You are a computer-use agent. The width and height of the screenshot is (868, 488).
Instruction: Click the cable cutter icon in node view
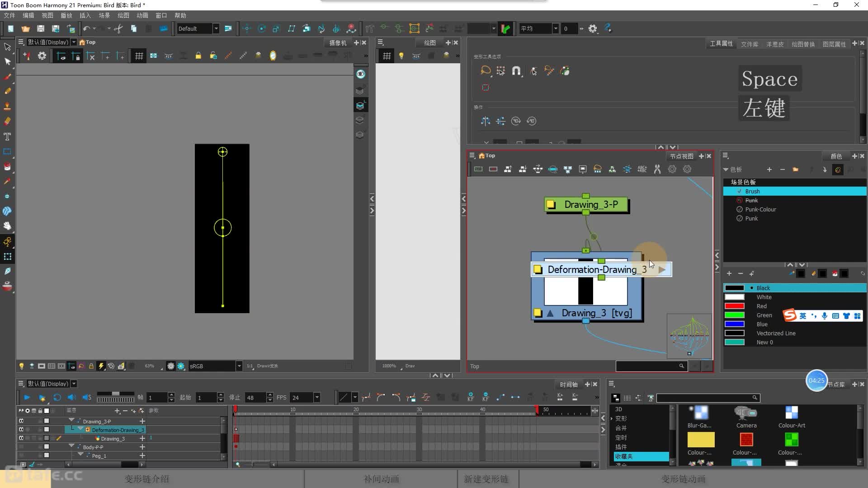pos(657,169)
